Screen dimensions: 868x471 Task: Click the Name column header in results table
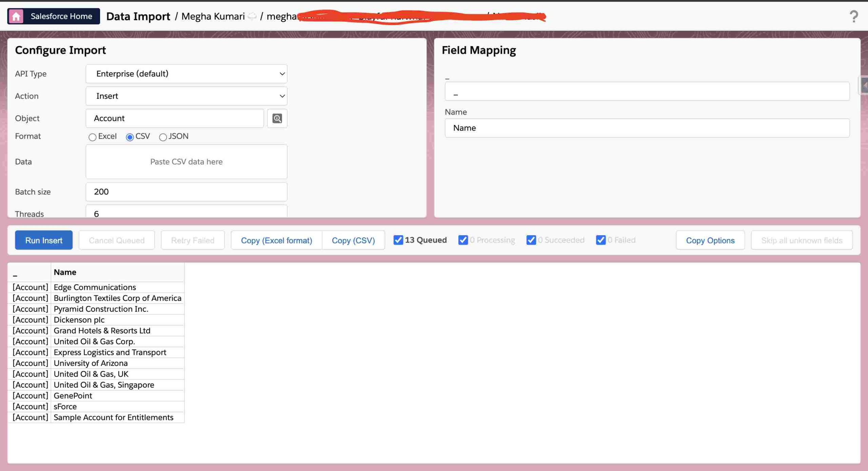tap(117, 272)
